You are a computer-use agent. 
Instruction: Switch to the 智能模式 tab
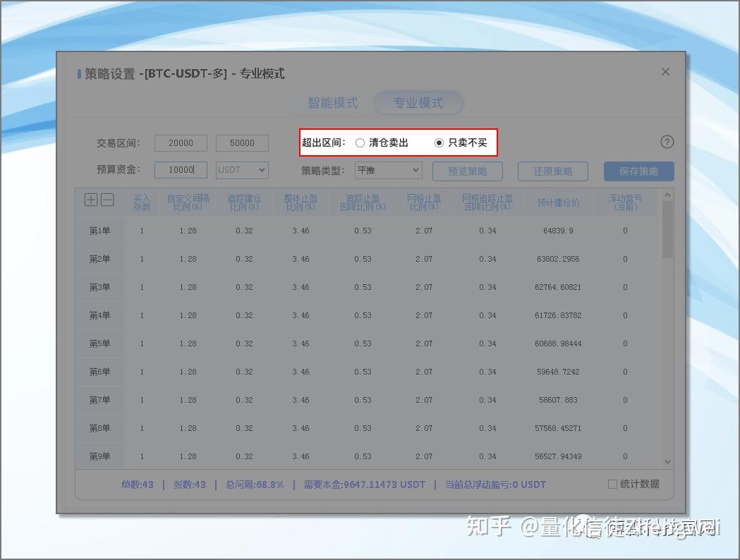tap(333, 103)
